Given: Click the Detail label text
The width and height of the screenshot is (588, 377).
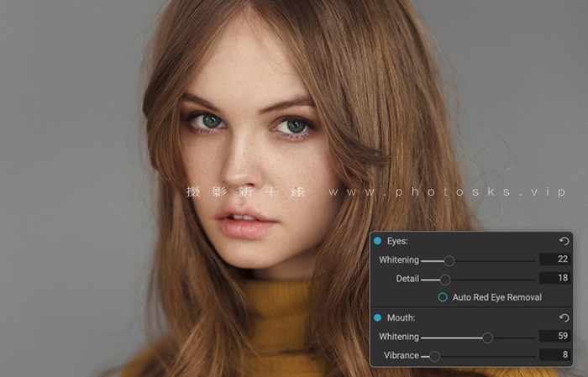Looking at the screenshot, I should (x=407, y=279).
